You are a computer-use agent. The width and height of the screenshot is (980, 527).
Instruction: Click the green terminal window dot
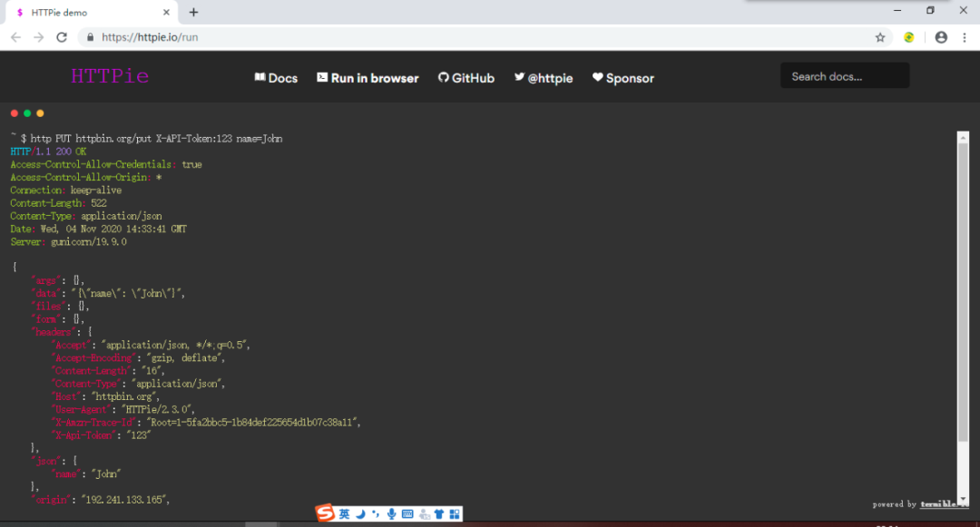pos(27,113)
